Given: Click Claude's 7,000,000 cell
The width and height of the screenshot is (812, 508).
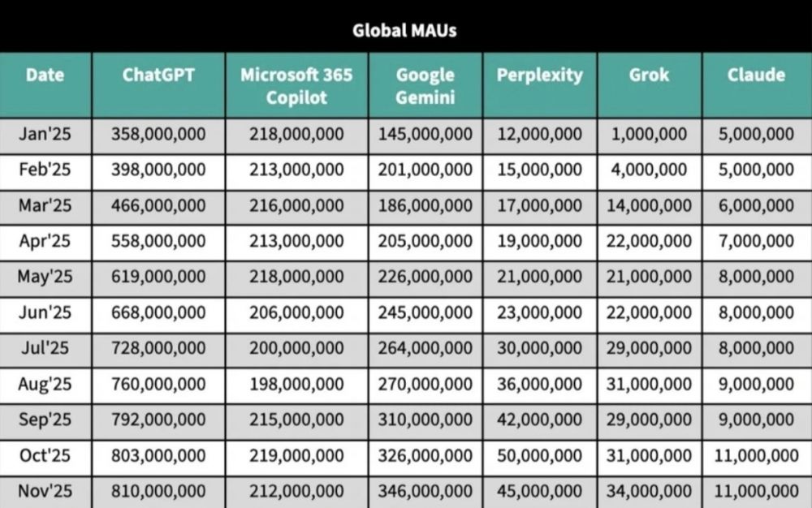Looking at the screenshot, I should [x=756, y=241].
